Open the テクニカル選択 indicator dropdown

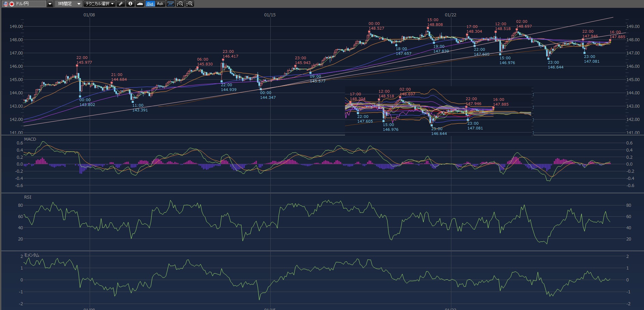point(99,4)
